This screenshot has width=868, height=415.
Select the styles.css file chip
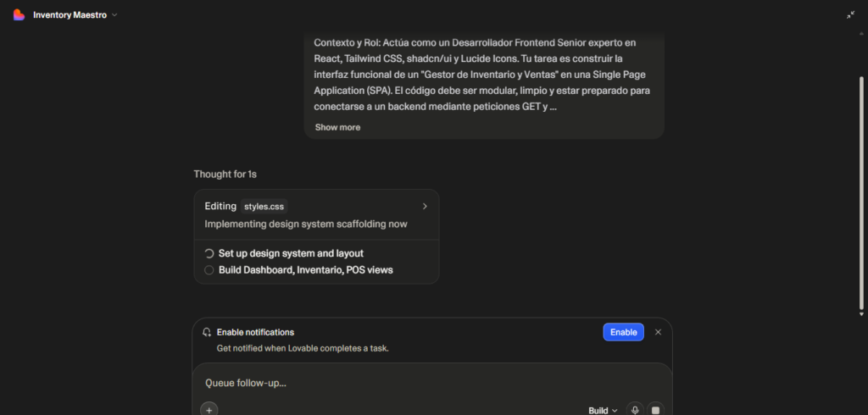[264, 206]
